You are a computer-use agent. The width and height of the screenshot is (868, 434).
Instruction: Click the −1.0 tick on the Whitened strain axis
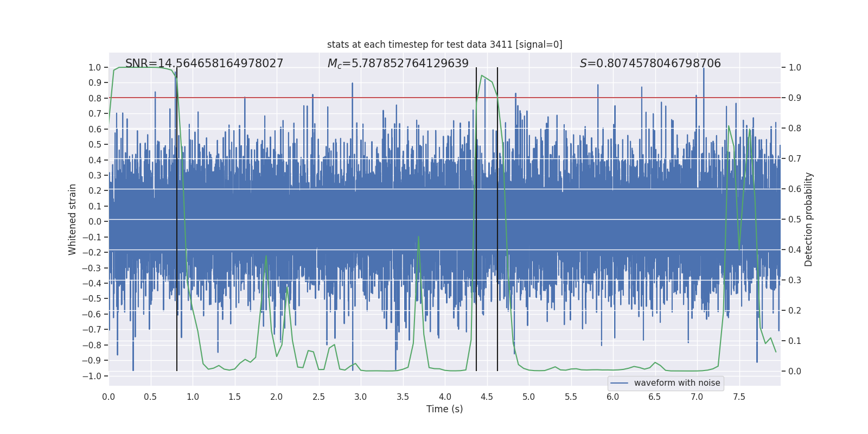[x=91, y=376]
